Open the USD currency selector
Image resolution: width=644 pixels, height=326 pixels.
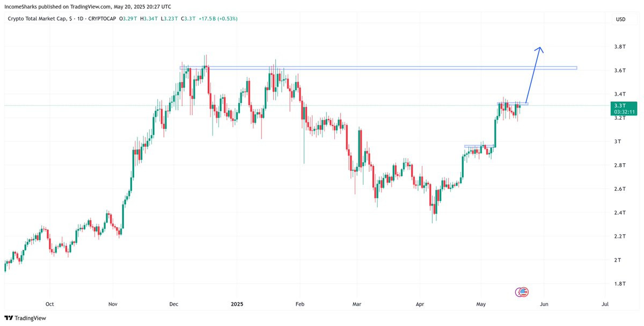point(620,19)
